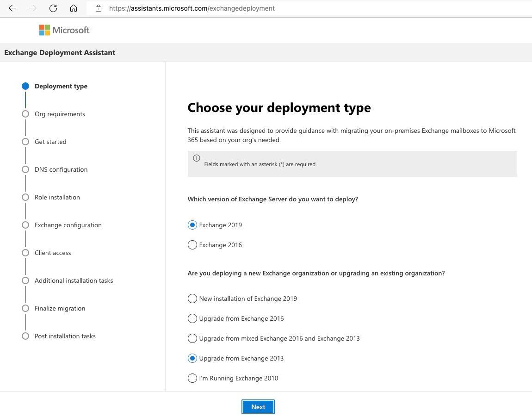Viewport: 532px width, 417px height.
Task: Click the Microsoft logo
Action: (64, 30)
